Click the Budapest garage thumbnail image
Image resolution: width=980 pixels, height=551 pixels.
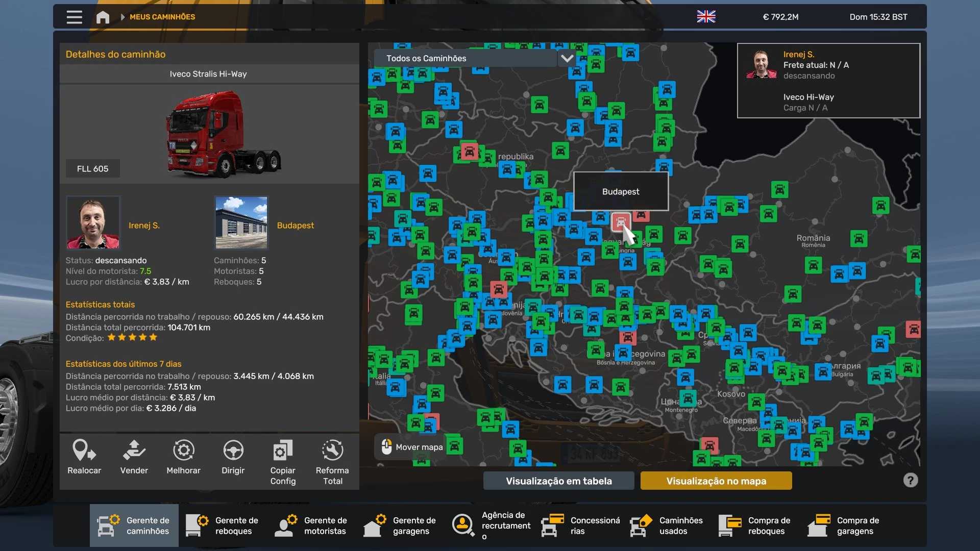(241, 222)
